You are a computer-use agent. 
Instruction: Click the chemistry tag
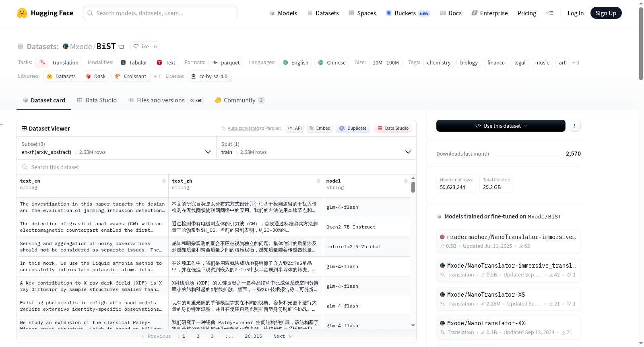[439, 62]
